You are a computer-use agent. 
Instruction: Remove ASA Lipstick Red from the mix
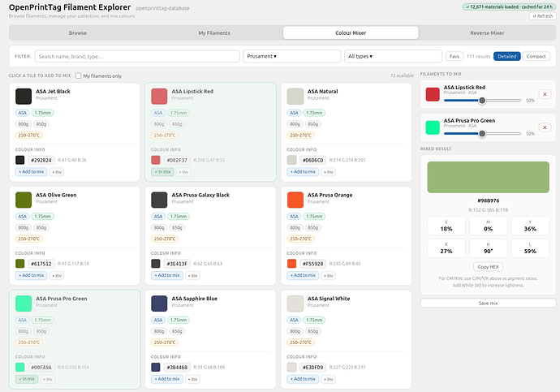(x=545, y=94)
